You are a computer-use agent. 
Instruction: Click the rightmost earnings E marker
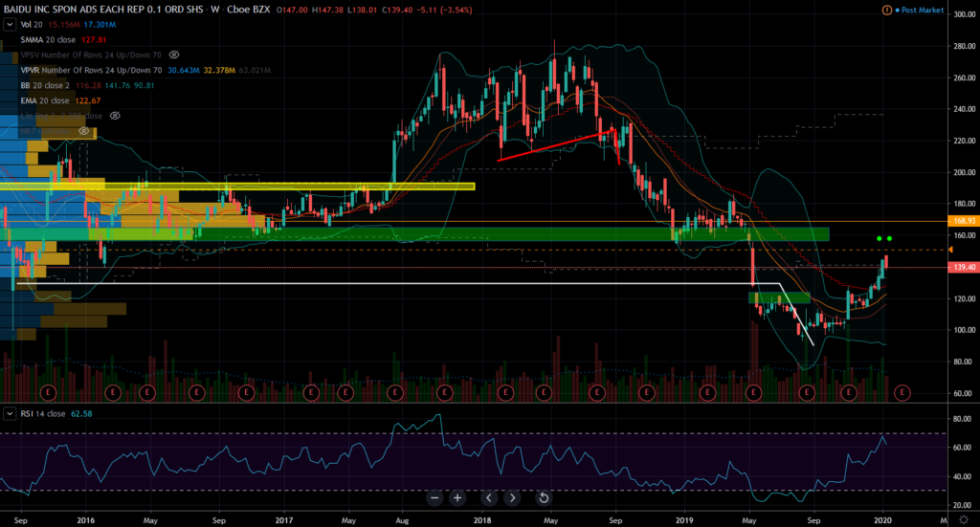[901, 392]
